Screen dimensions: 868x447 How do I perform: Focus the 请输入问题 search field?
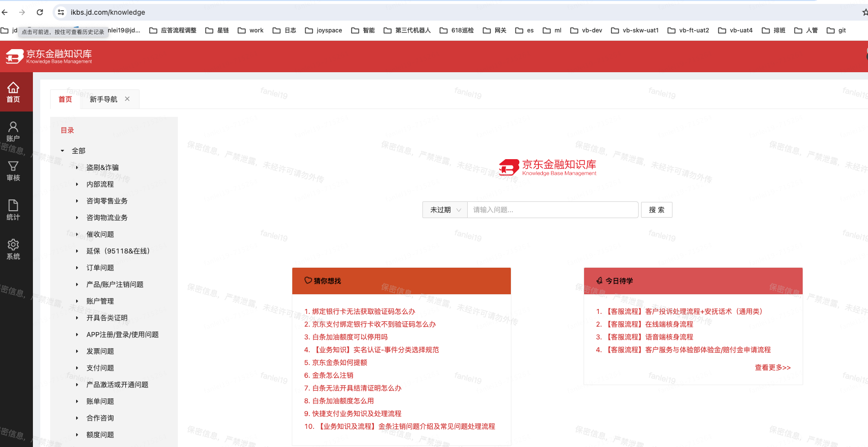tap(553, 210)
